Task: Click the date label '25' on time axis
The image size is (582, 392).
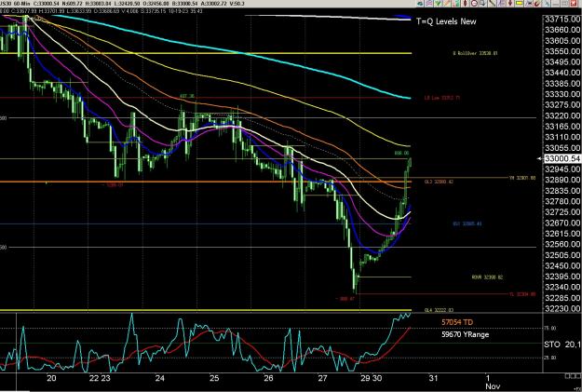Action: point(214,378)
